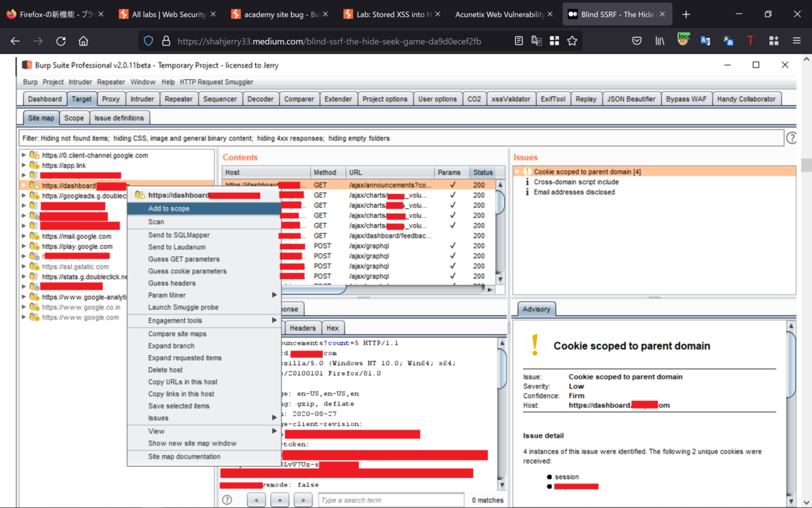This screenshot has width=812, height=508.
Task: Choose Launch Smuggle probe entry
Action: tap(204, 308)
